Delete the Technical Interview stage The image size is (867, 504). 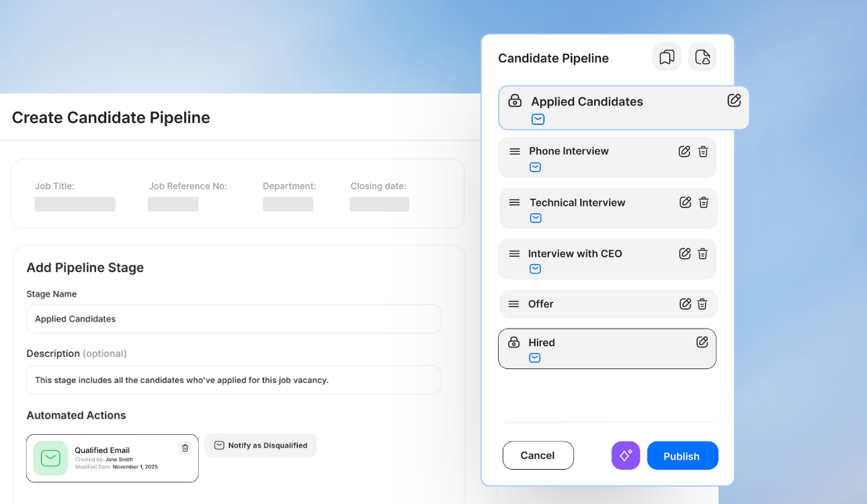tap(704, 202)
